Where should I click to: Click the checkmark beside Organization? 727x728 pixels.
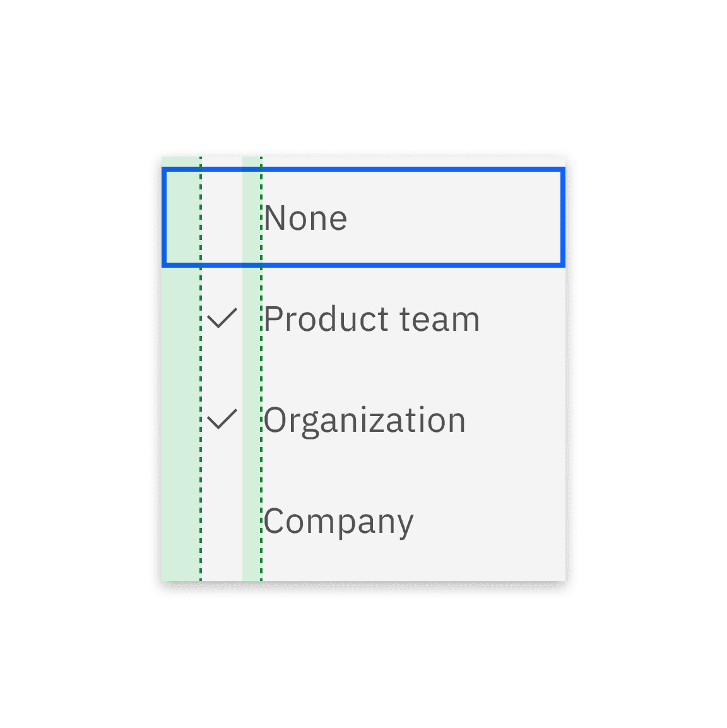point(223,421)
